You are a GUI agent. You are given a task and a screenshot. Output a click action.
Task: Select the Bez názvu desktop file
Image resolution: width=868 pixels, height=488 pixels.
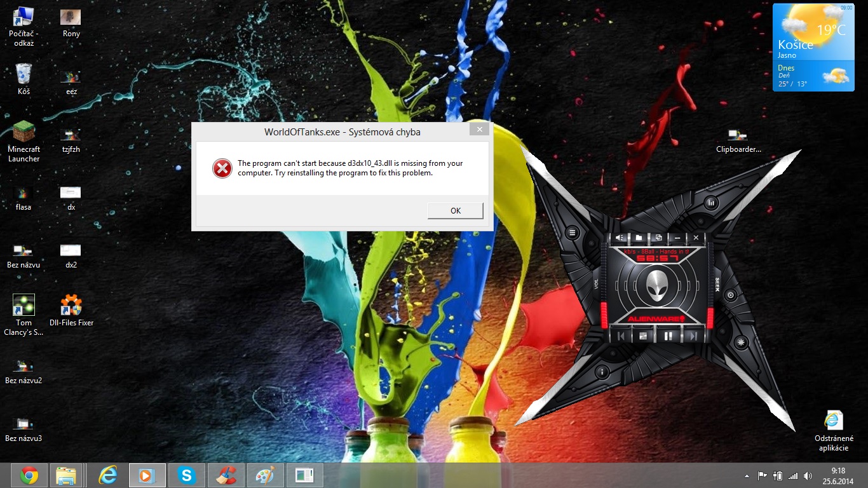24,255
